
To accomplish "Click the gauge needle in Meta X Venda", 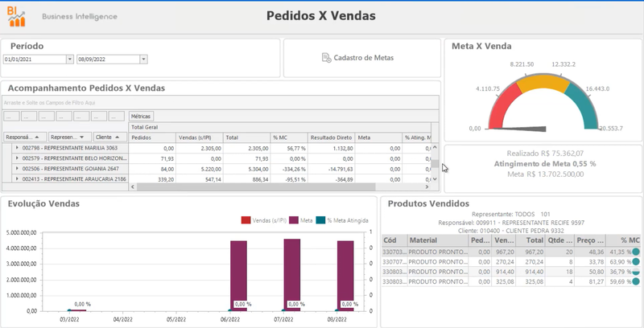I will click(x=518, y=129).
